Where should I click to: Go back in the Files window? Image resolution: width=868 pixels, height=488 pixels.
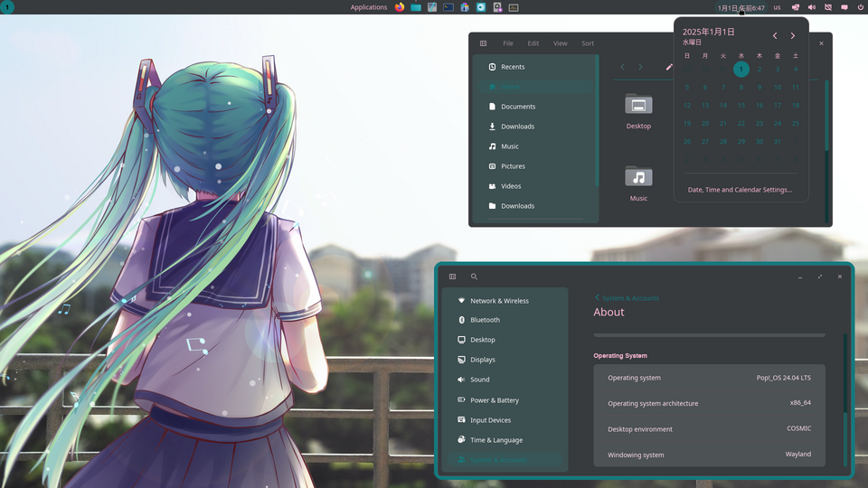click(x=623, y=67)
